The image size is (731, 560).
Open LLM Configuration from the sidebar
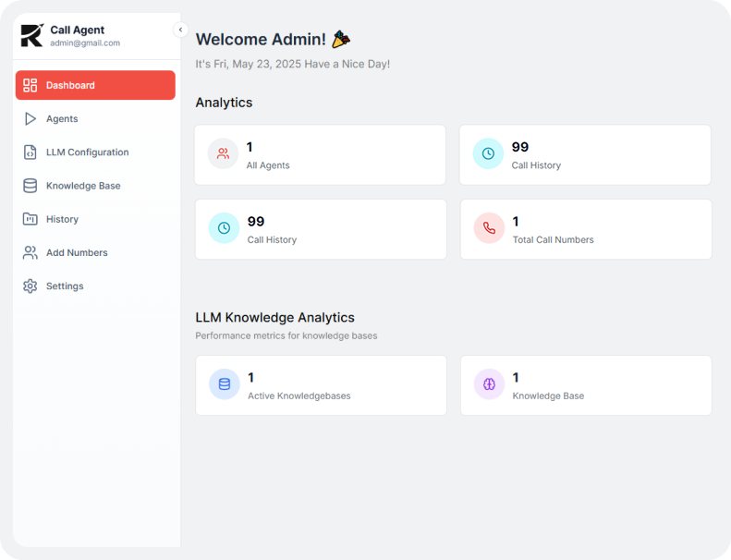pos(95,152)
